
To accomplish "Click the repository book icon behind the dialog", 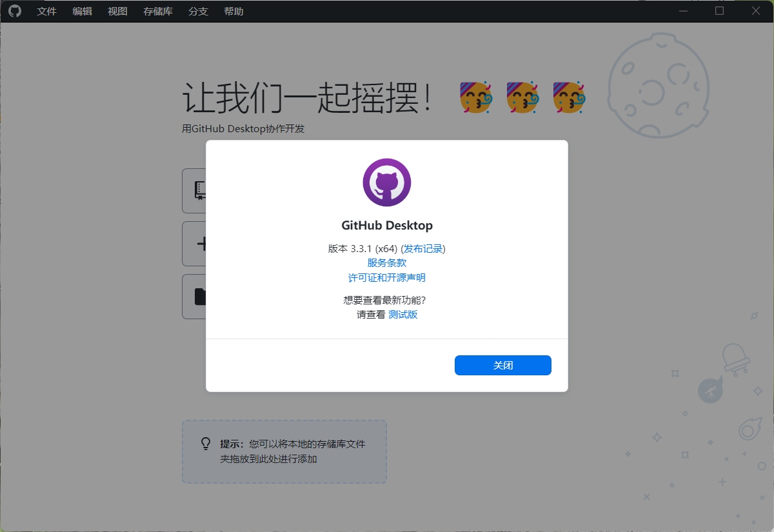I will 200,190.
